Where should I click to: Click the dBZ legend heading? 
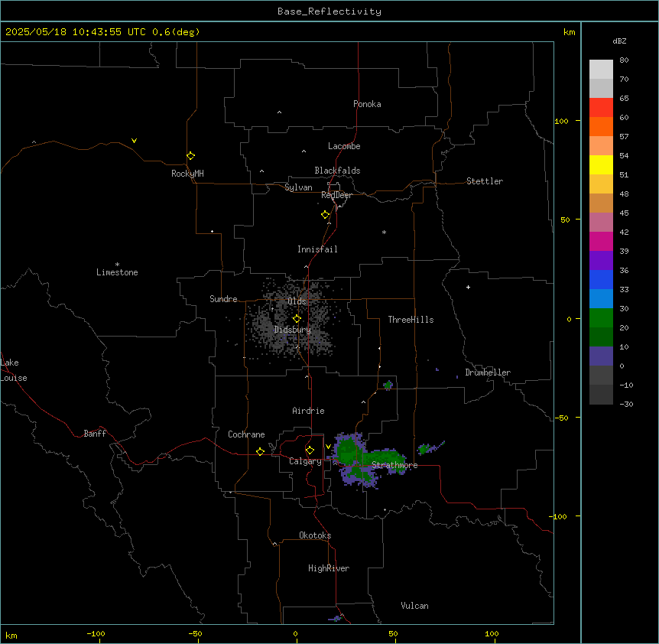point(619,41)
